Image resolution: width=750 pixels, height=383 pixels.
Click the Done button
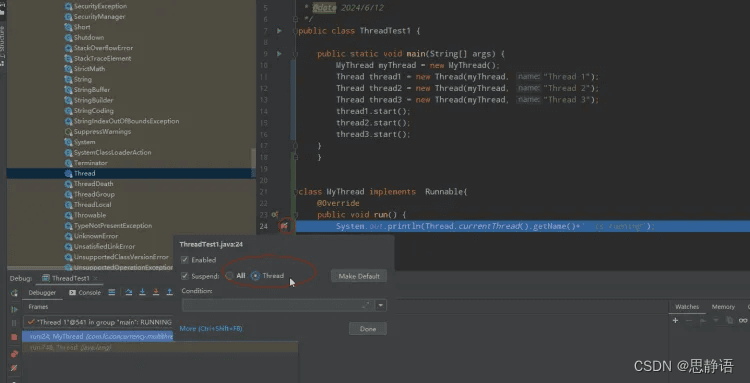tap(368, 329)
